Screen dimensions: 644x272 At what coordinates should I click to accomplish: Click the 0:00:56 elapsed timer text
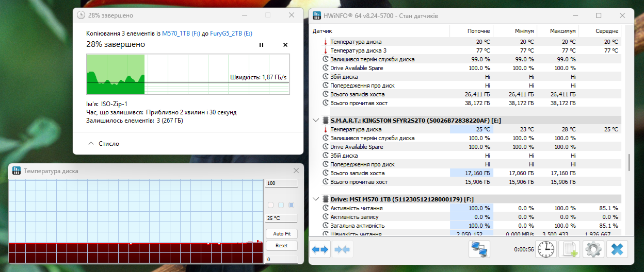click(x=524, y=250)
